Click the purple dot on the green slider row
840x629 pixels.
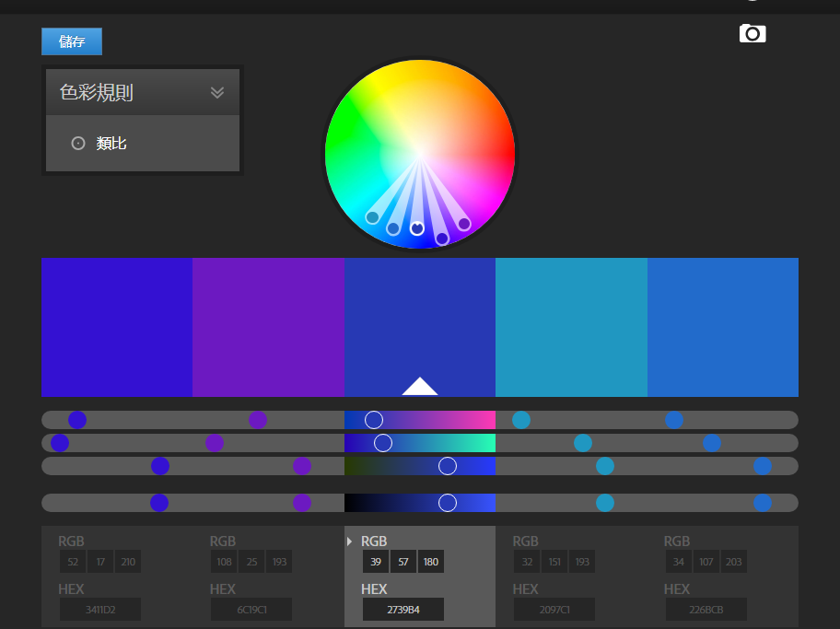point(215,443)
